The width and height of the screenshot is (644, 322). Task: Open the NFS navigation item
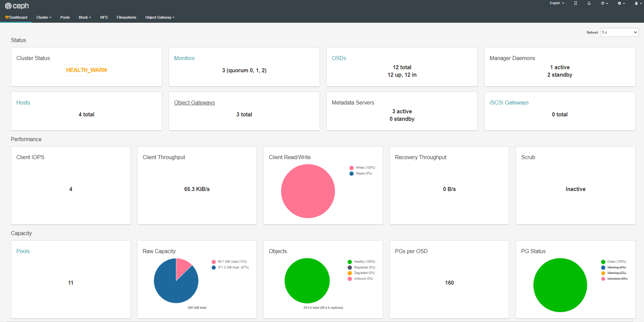[x=104, y=17]
